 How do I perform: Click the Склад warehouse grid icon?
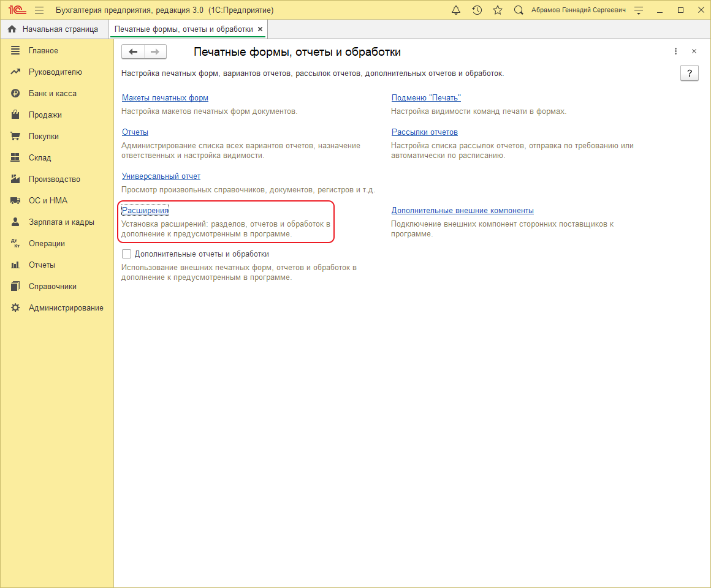pyautogui.click(x=15, y=157)
